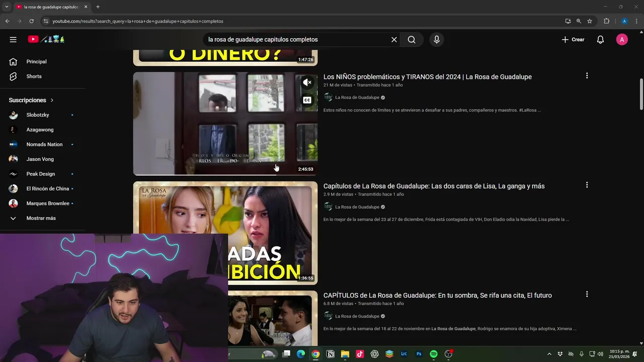644x362 pixels.
Task: Click the Chrome address bar URL
Action: pyautogui.click(x=138, y=21)
